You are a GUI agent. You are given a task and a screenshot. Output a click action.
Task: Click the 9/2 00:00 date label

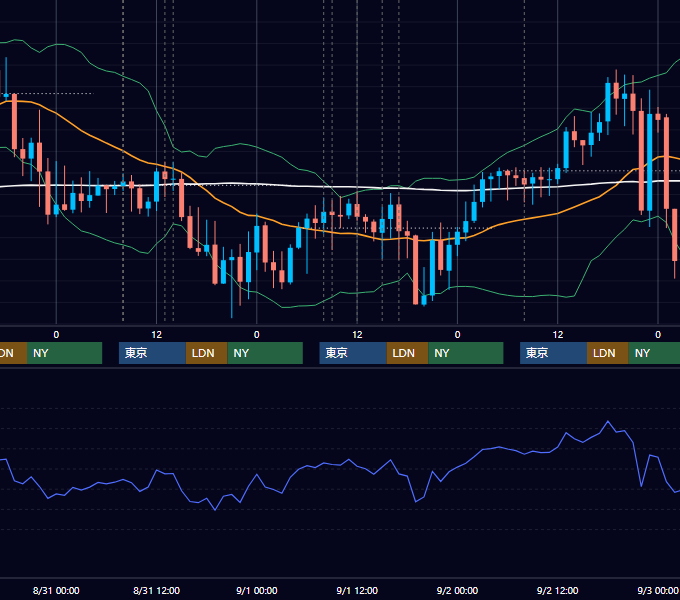click(457, 590)
